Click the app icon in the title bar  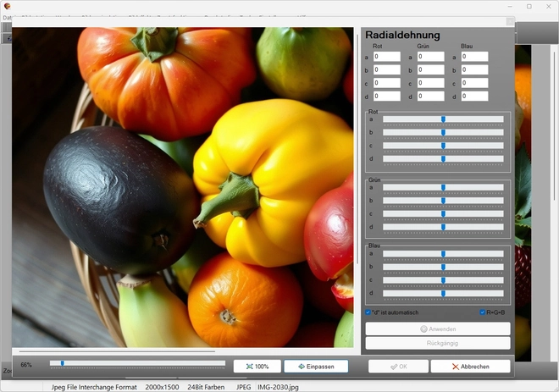(7, 6)
